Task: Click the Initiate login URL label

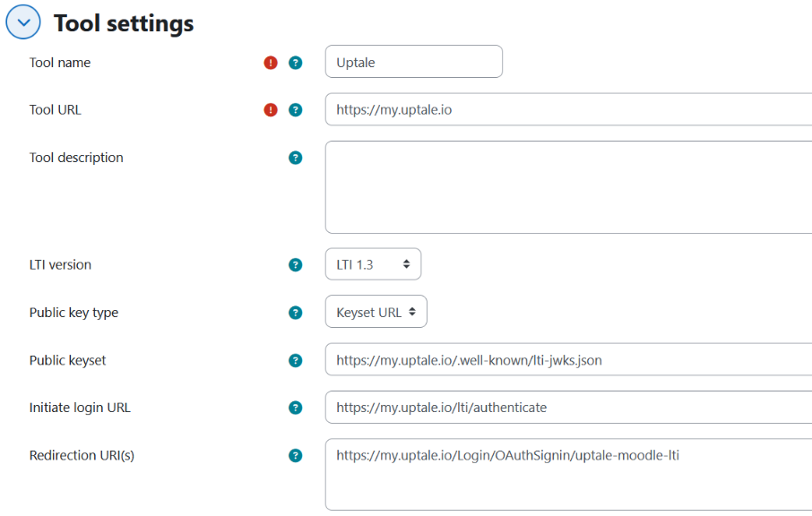Action: pyautogui.click(x=80, y=408)
